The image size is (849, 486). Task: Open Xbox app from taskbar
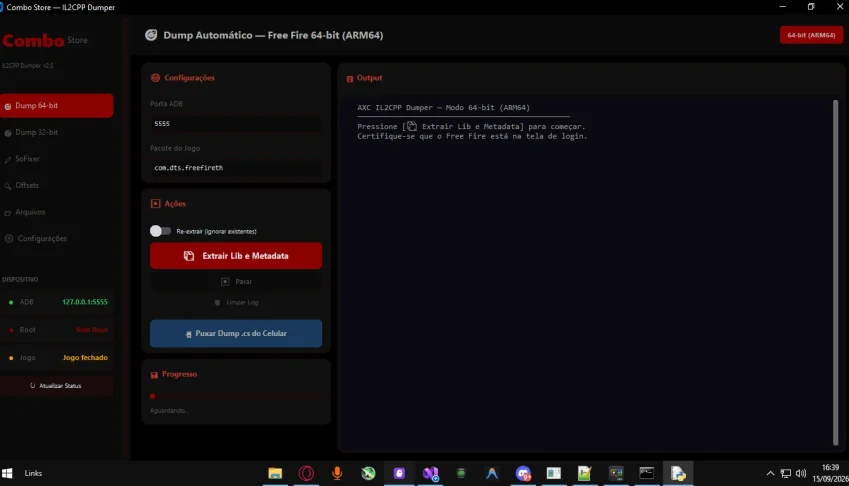(x=368, y=473)
